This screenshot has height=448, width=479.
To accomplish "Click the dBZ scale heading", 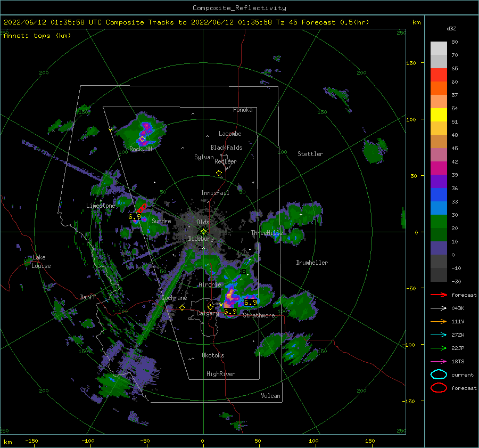I will (x=451, y=28).
